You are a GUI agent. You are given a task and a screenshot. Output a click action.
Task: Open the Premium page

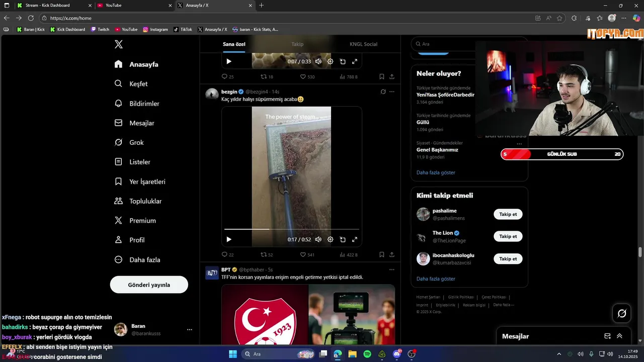pos(135,221)
